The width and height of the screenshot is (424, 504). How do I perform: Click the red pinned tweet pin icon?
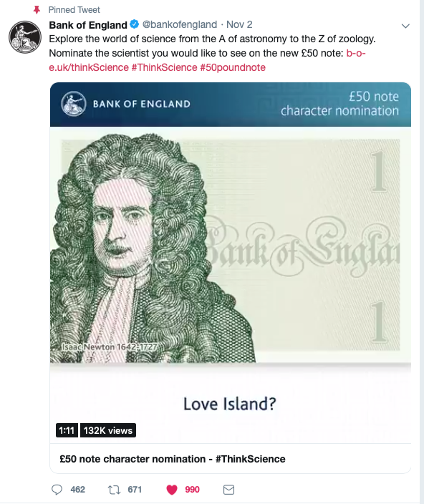37,10
